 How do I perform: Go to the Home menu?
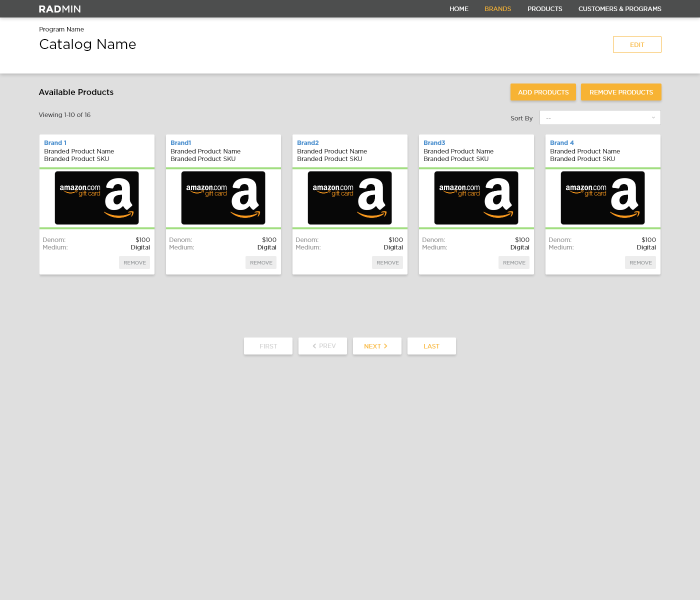tap(458, 9)
